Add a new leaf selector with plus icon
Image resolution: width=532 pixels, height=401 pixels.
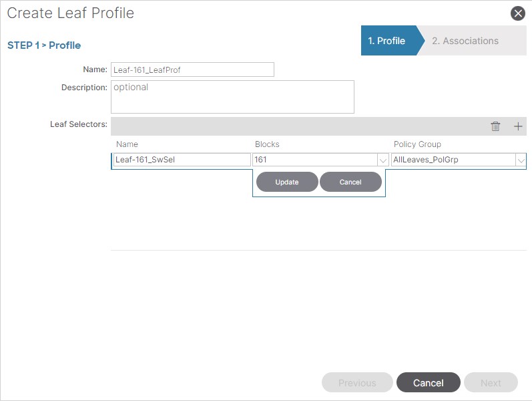(518, 126)
